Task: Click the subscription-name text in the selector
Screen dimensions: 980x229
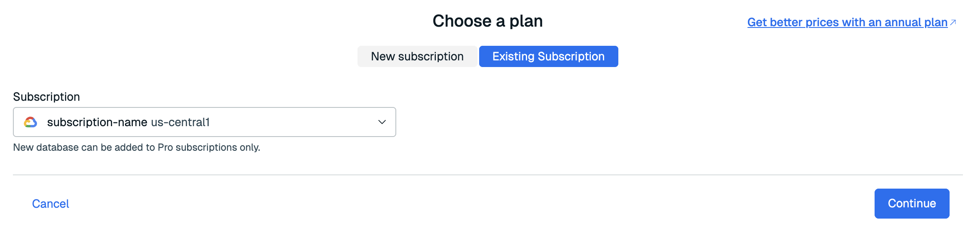Action: click(97, 122)
